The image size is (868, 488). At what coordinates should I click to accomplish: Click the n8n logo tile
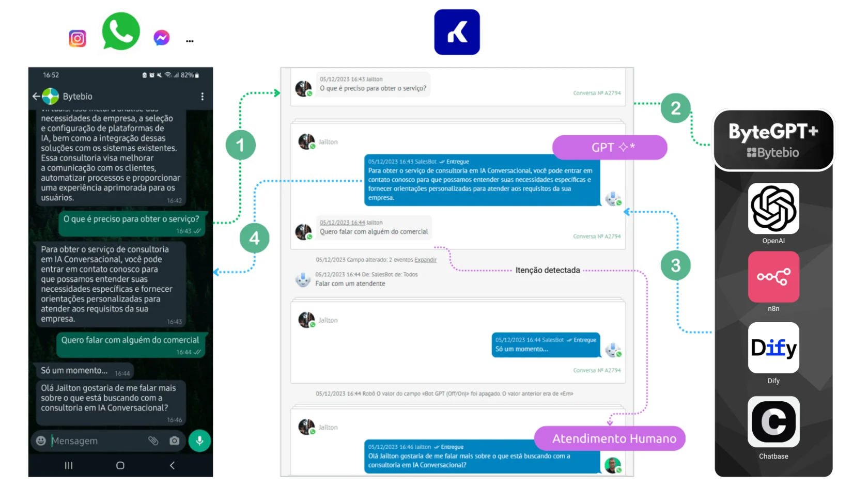773,277
